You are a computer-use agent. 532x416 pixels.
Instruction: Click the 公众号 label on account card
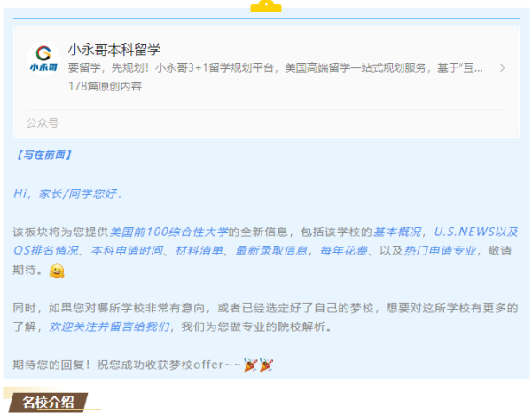click(x=43, y=122)
